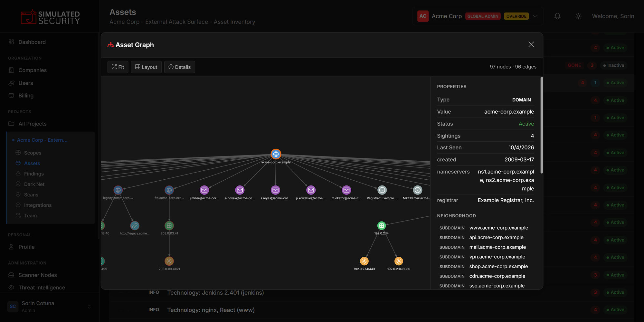644x322 pixels.
Task: Select the 203.0.113.41 IP node
Action: click(x=169, y=225)
